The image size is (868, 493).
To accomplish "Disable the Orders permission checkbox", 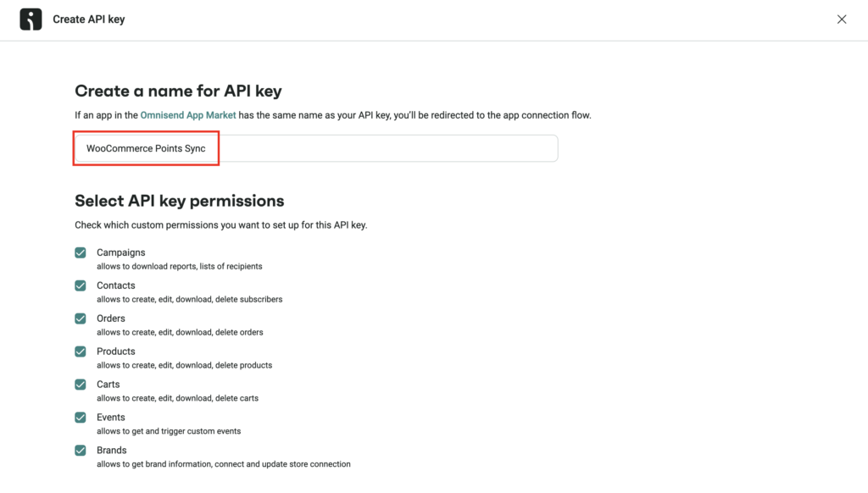I will click(81, 319).
